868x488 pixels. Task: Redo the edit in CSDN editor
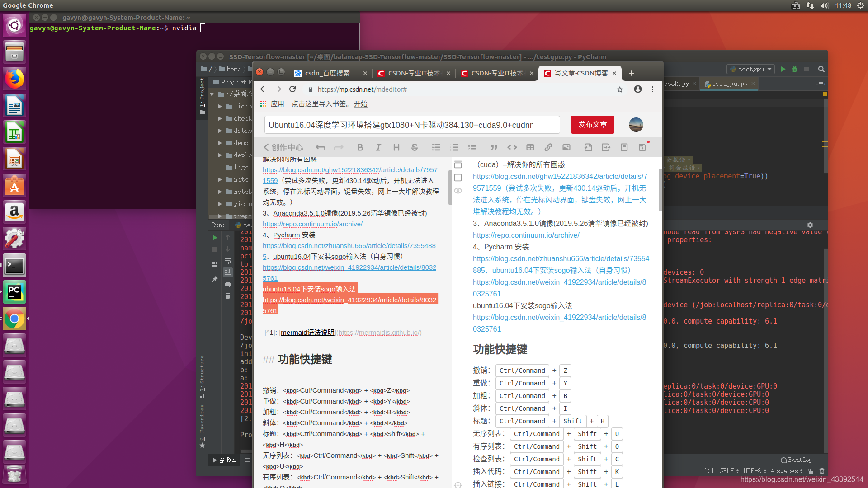click(338, 147)
